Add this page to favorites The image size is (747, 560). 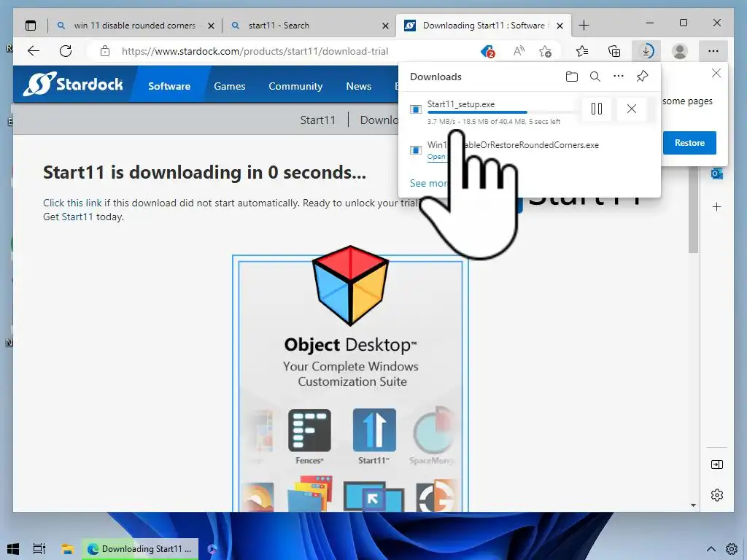tap(546, 51)
